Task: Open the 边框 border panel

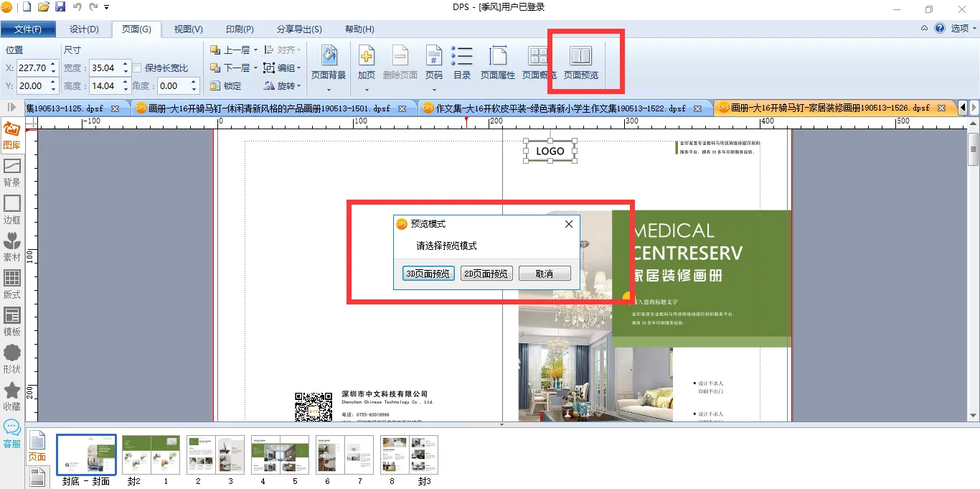Action: 12,210
